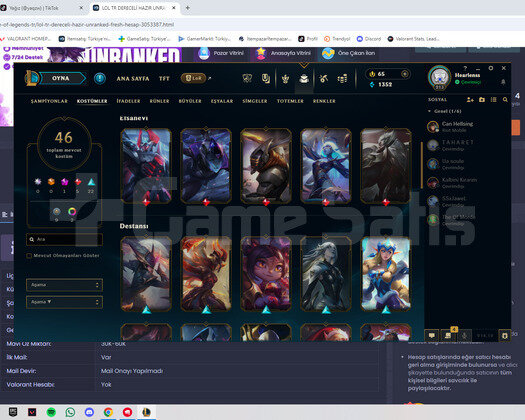Click the add friend icon in Sosyal

(470, 99)
